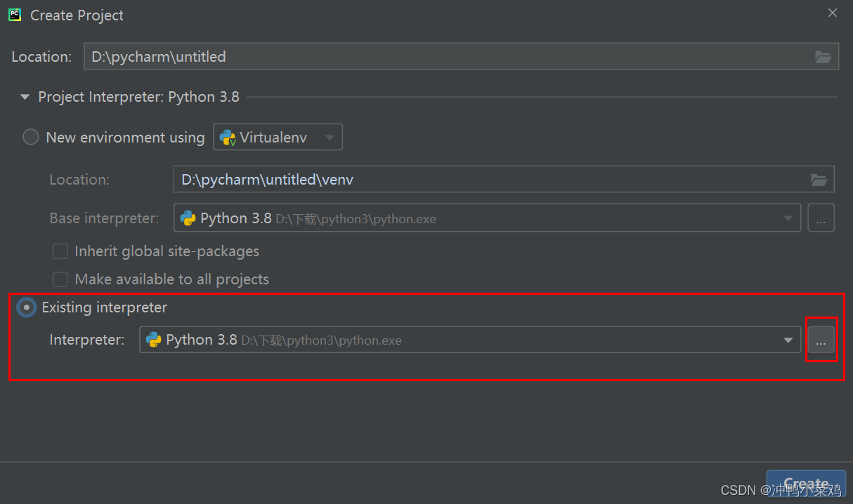
Task: Enable Inherit global site-packages checkbox
Action: pyautogui.click(x=60, y=251)
